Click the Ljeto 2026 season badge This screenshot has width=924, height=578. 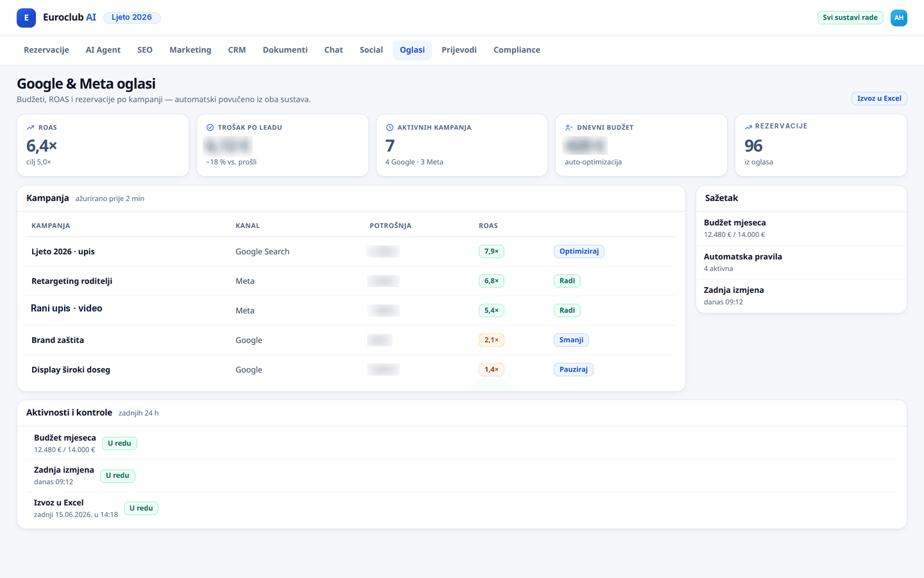tap(132, 18)
